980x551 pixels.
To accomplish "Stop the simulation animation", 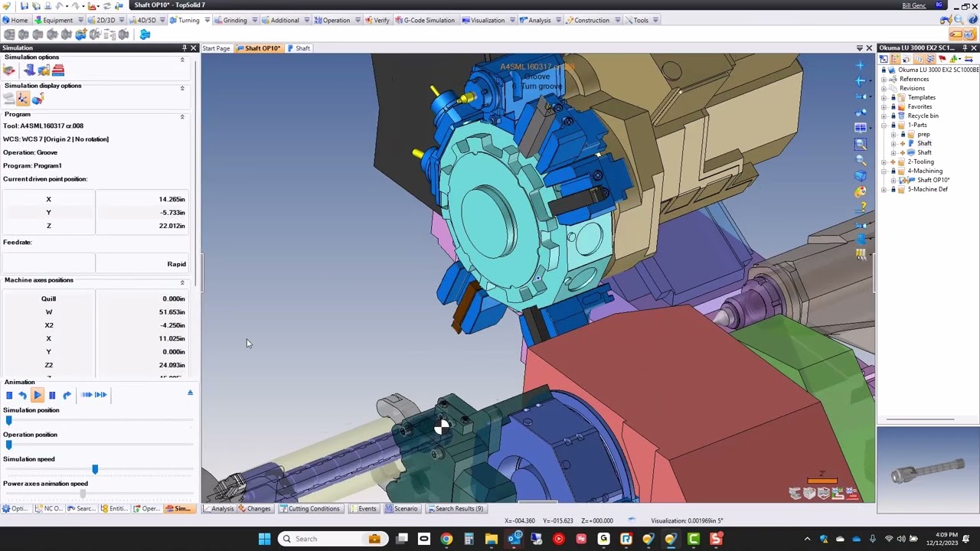I will click(x=9, y=395).
